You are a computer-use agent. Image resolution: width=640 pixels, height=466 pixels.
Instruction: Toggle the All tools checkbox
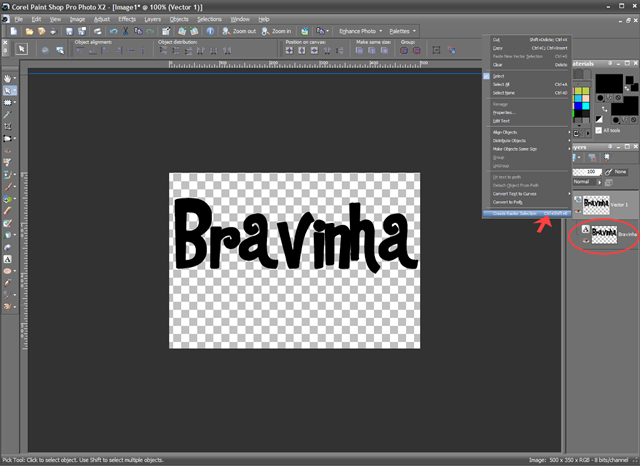click(x=598, y=130)
